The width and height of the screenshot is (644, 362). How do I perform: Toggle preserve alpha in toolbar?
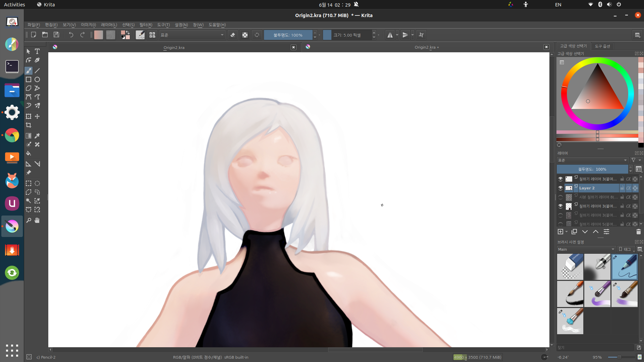[x=245, y=35]
